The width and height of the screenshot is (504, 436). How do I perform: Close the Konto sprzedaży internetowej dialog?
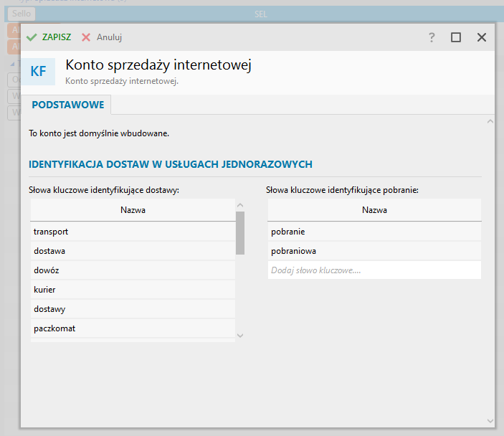coord(482,37)
